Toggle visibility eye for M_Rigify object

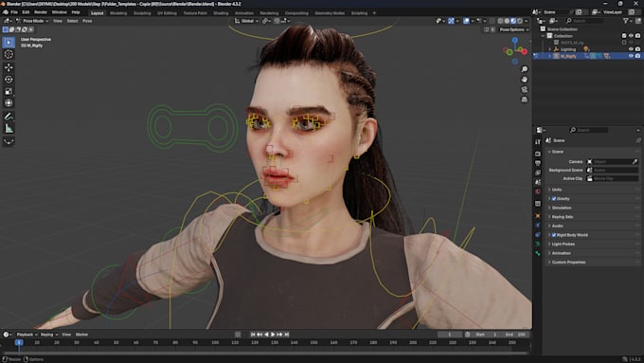631,56
